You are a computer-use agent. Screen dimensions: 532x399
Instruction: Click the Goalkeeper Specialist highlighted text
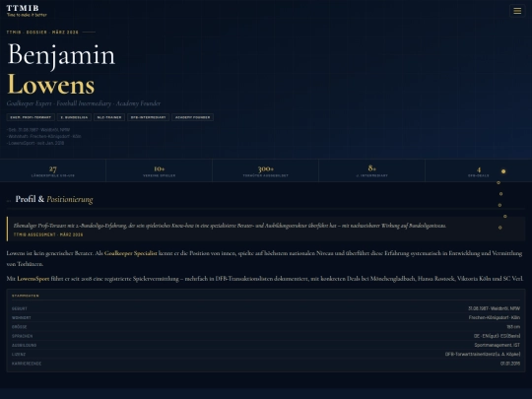tap(131, 253)
